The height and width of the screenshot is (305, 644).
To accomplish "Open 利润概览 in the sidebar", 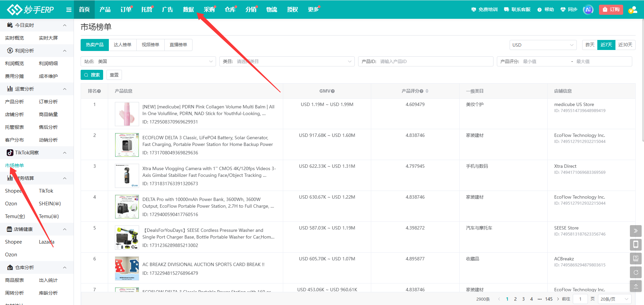I will (x=14, y=63).
